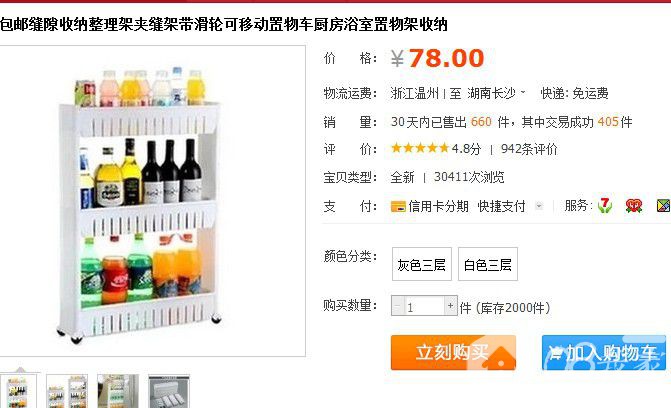Click the 7-day return service icon
The width and height of the screenshot is (671, 408).
click(604, 206)
